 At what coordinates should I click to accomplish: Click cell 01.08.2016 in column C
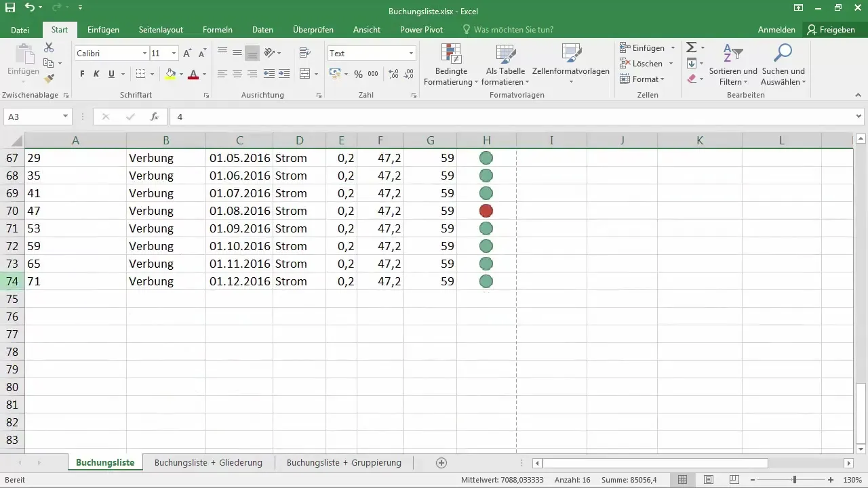pyautogui.click(x=239, y=211)
